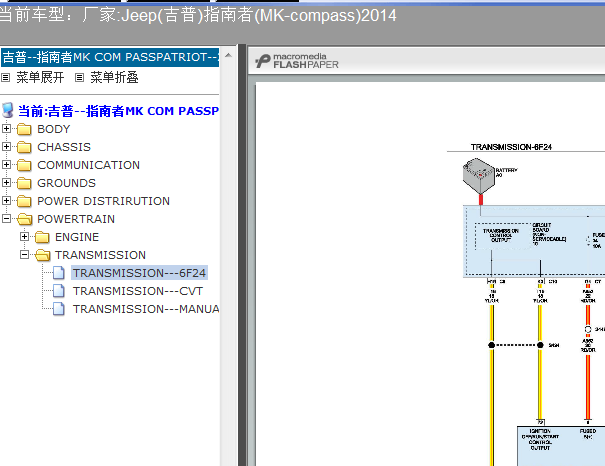
Task: Click 菜单展开 to expand all menus
Action: coord(40,78)
